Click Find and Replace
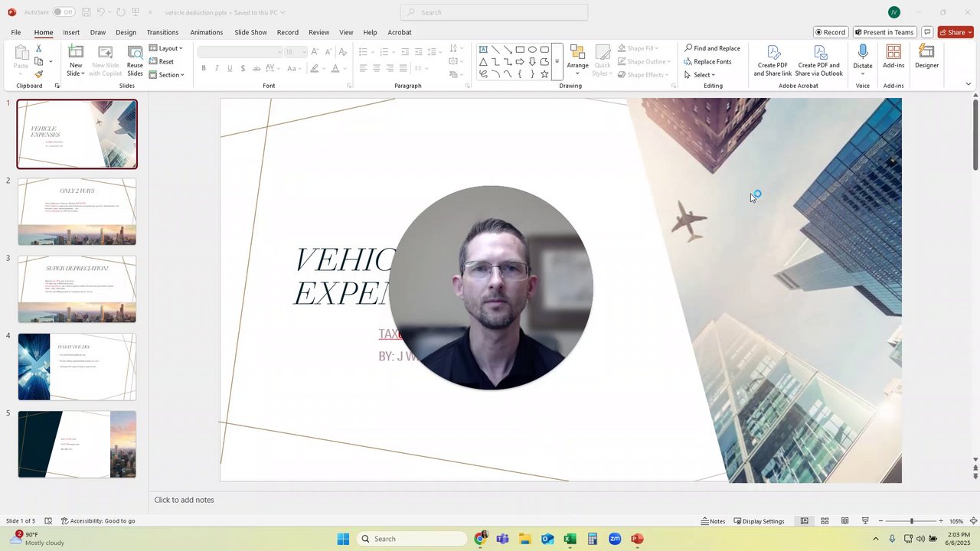Image resolution: width=980 pixels, height=551 pixels. point(712,48)
